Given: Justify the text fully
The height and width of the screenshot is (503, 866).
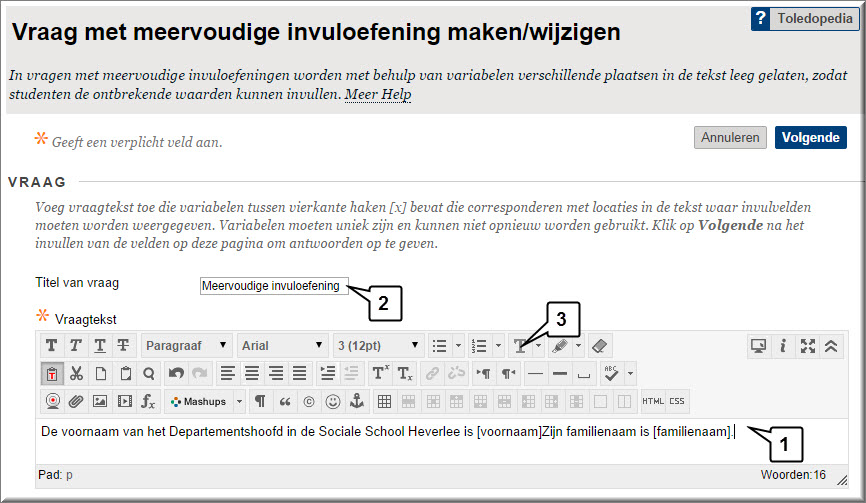Looking at the screenshot, I should 299,374.
